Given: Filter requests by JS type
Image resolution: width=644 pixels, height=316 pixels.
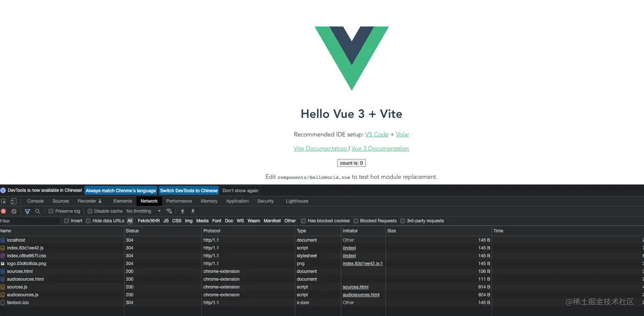Looking at the screenshot, I should (166, 221).
